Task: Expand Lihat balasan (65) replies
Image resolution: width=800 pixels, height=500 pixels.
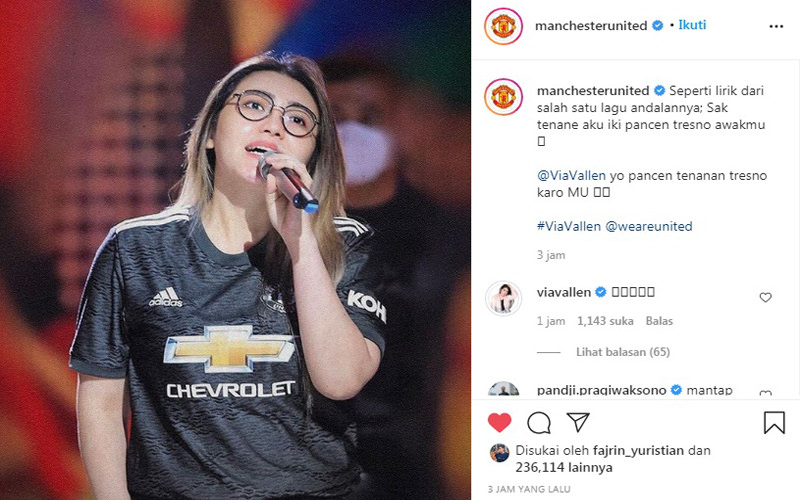Action: point(623,352)
